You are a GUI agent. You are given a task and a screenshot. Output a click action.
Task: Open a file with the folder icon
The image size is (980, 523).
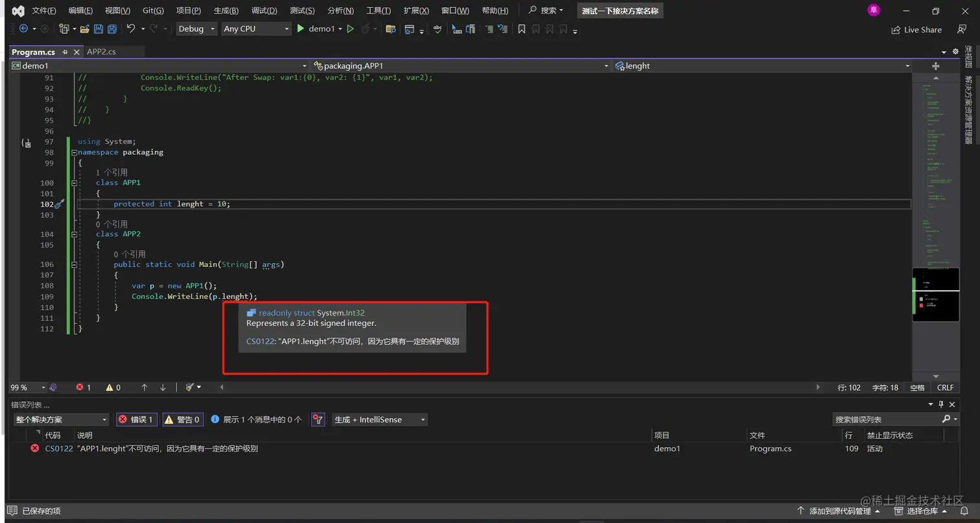[x=84, y=29]
